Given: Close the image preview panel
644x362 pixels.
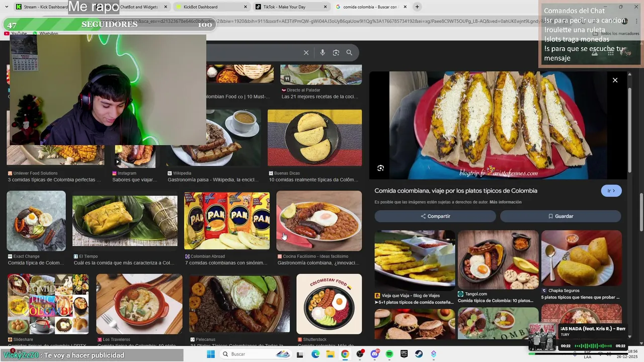Looking at the screenshot, I should tap(615, 80).
